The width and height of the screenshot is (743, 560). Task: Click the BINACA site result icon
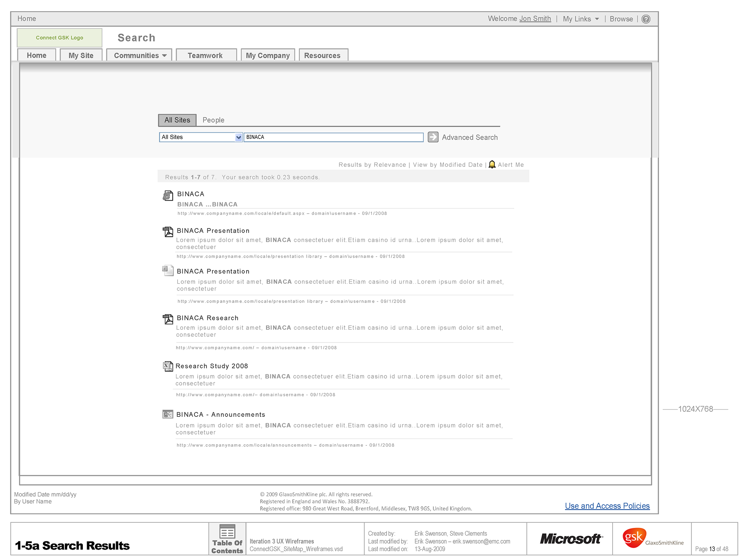point(168,195)
